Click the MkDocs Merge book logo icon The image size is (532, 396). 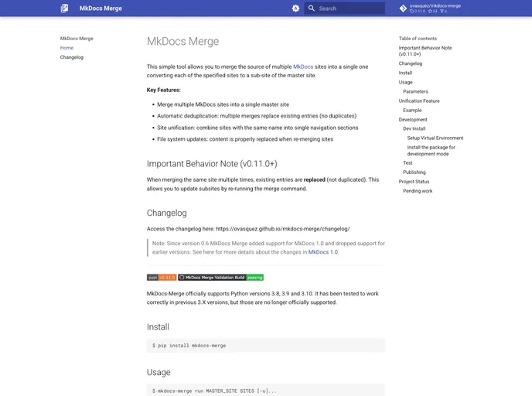(64, 9)
